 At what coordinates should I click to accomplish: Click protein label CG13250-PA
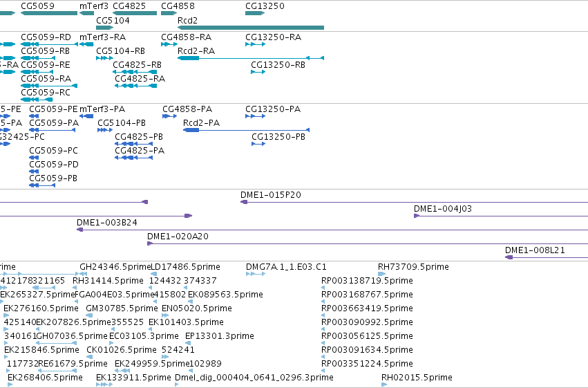pyautogui.click(x=273, y=109)
